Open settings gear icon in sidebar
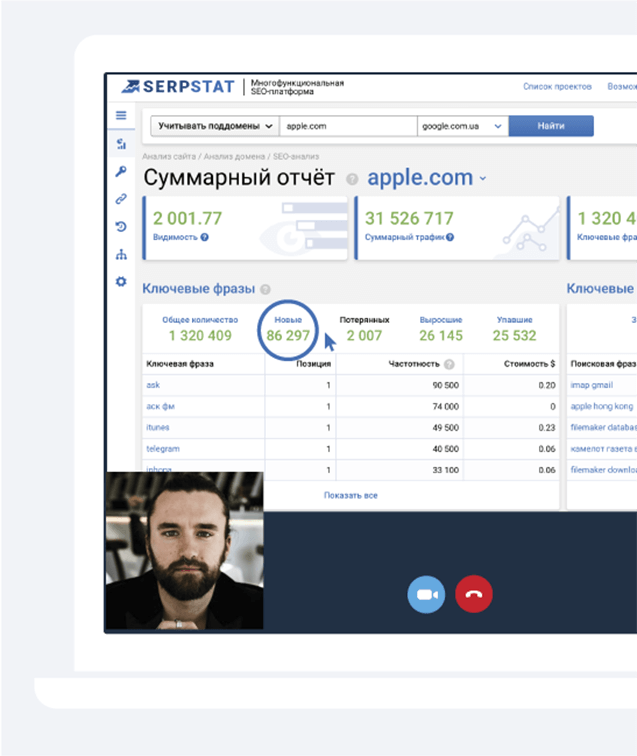The image size is (637, 756). [121, 282]
